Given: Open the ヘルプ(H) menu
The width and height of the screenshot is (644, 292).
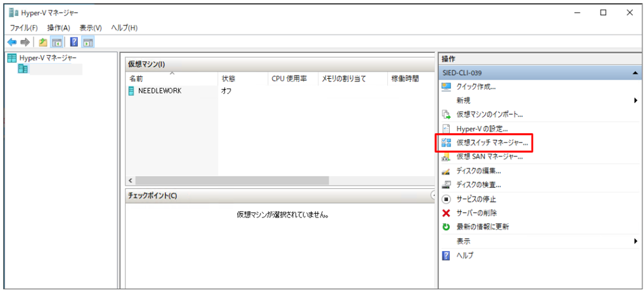Looking at the screenshot, I should pos(124,28).
